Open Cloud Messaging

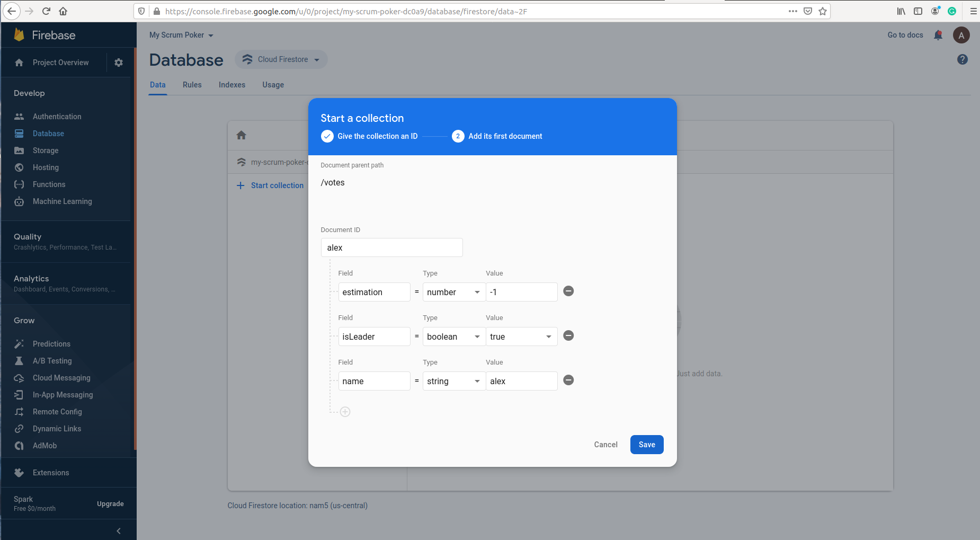(61, 377)
